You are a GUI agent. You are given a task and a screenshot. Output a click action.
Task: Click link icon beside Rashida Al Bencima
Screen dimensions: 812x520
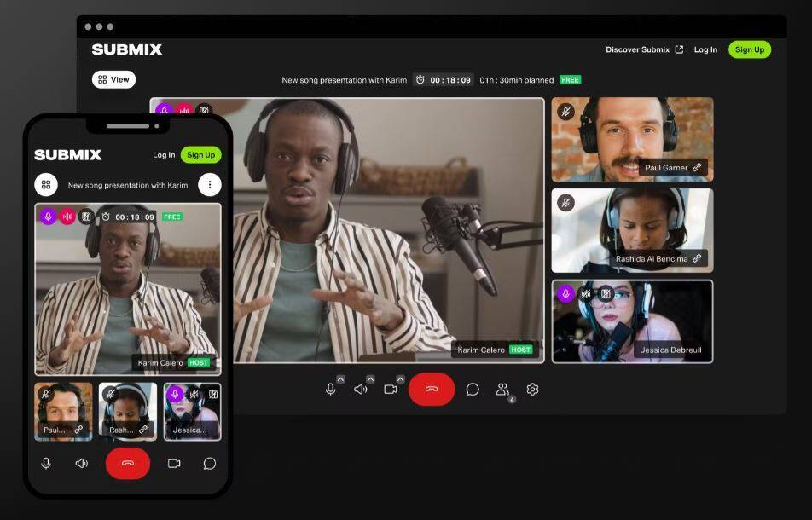(697, 258)
